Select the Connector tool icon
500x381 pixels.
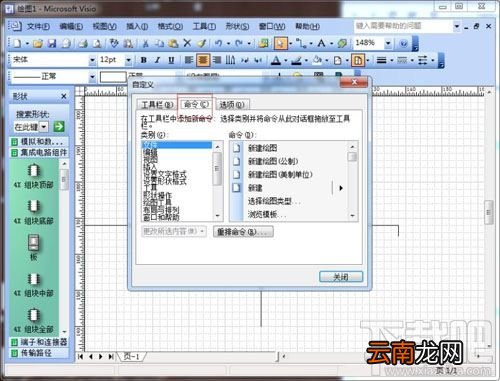(301, 43)
